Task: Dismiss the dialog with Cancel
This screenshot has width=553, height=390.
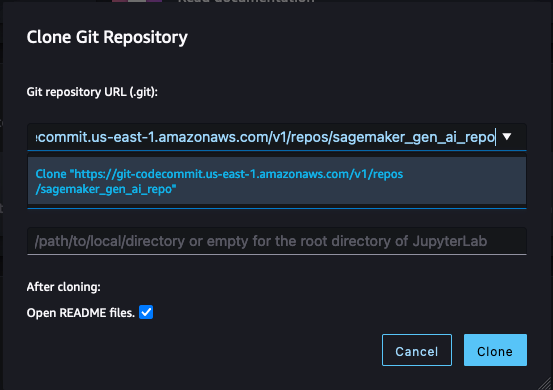Action: [x=417, y=350]
